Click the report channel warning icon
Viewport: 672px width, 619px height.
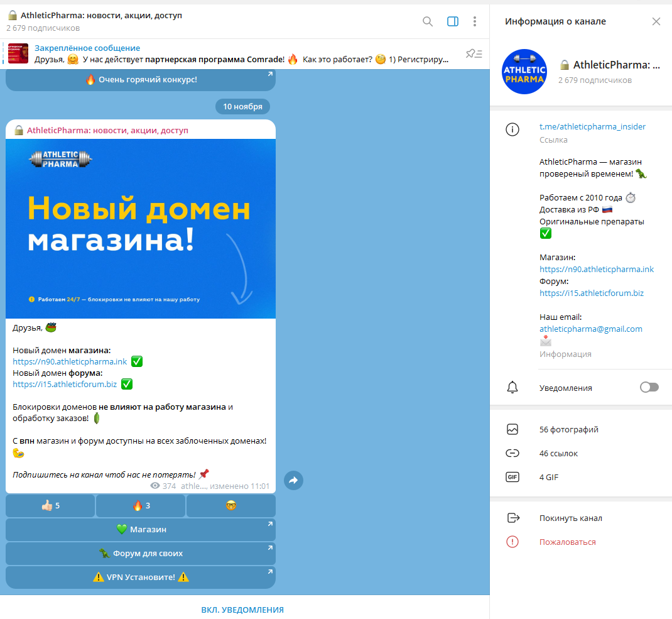[512, 542]
